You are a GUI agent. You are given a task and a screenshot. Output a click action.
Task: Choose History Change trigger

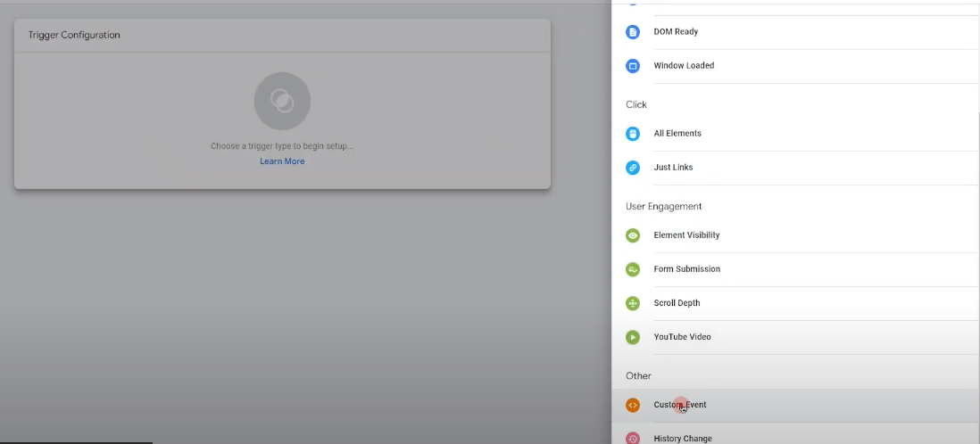pos(795,435)
